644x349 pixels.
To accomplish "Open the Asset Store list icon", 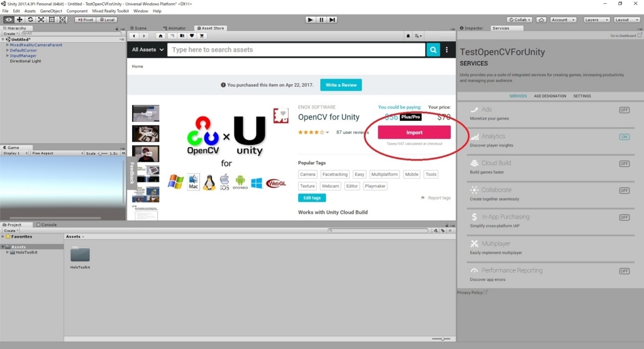I will tap(172, 36).
